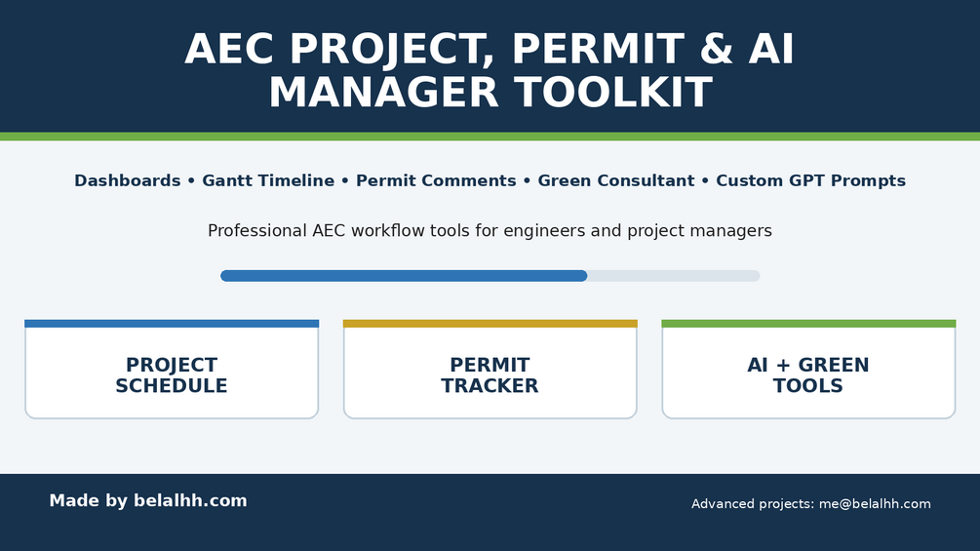Select the 'Permit Comments' feature label
980x551 pixels.
click(436, 180)
